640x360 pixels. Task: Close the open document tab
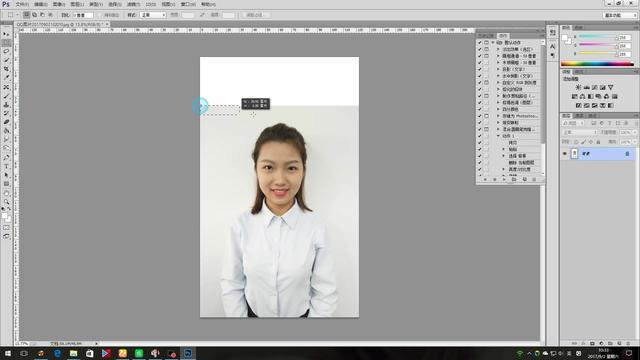(107, 24)
